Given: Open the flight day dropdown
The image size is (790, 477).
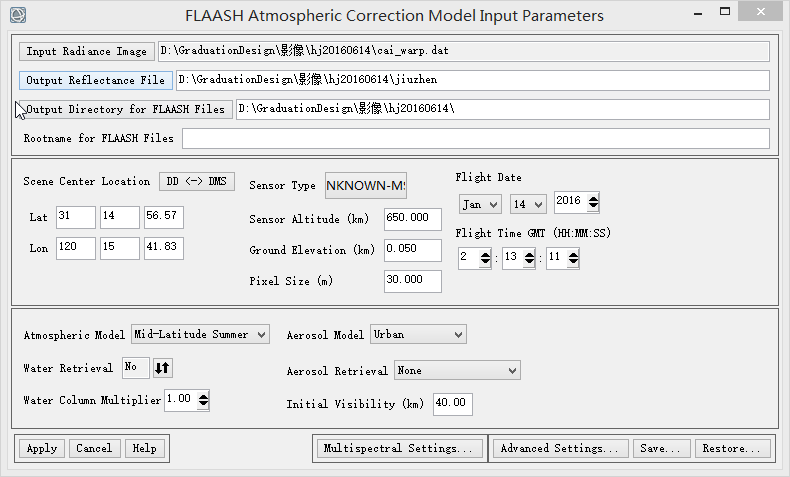Looking at the screenshot, I should click(527, 203).
